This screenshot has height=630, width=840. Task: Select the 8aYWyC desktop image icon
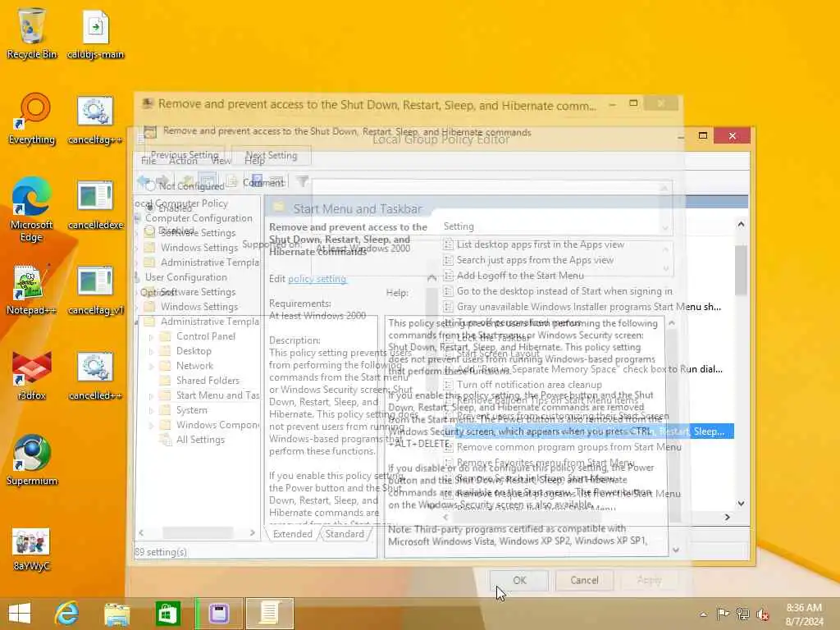(32, 549)
